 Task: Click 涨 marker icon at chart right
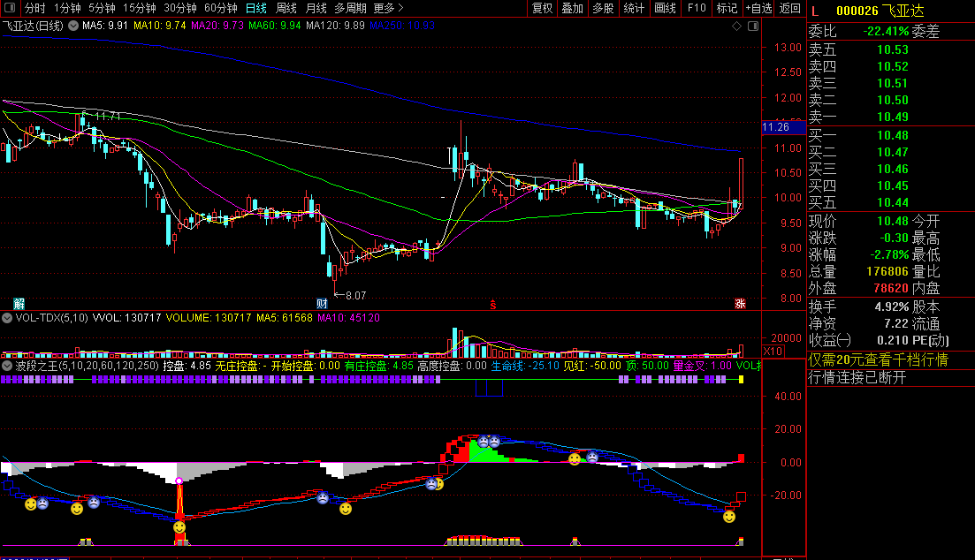pyautogui.click(x=740, y=303)
